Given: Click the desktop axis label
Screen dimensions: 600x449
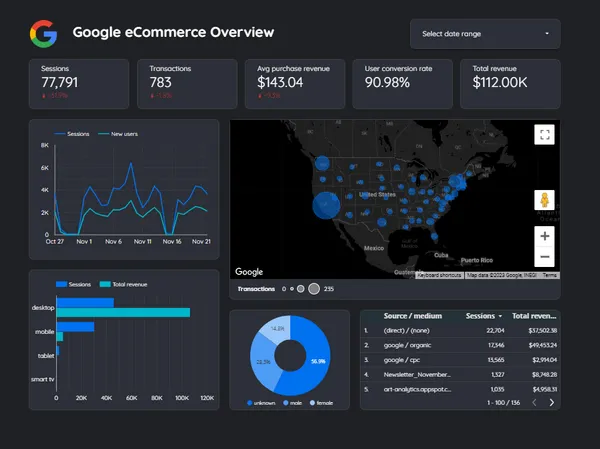Looking at the screenshot, I should (x=43, y=308).
